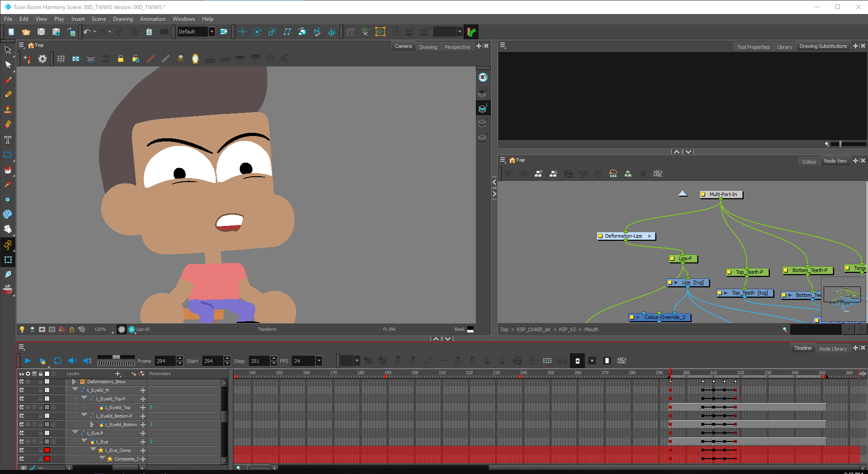This screenshot has width=868, height=474.
Task: Open the Windows menu
Action: coord(184,19)
